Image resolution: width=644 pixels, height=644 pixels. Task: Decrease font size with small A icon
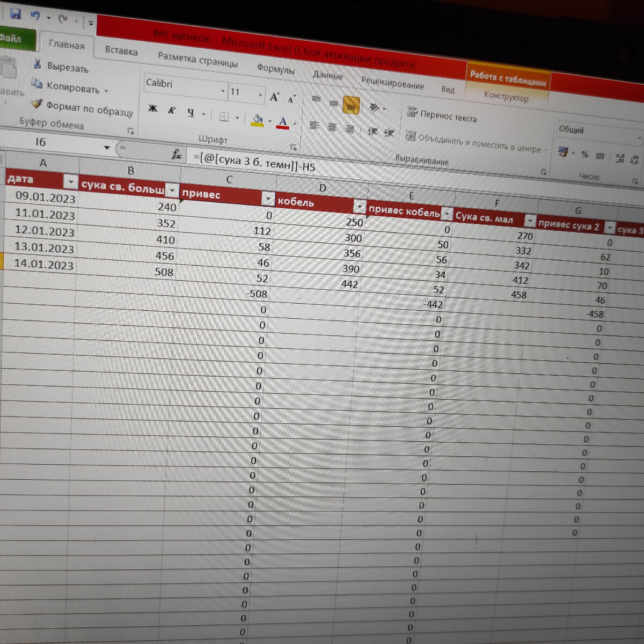(292, 99)
